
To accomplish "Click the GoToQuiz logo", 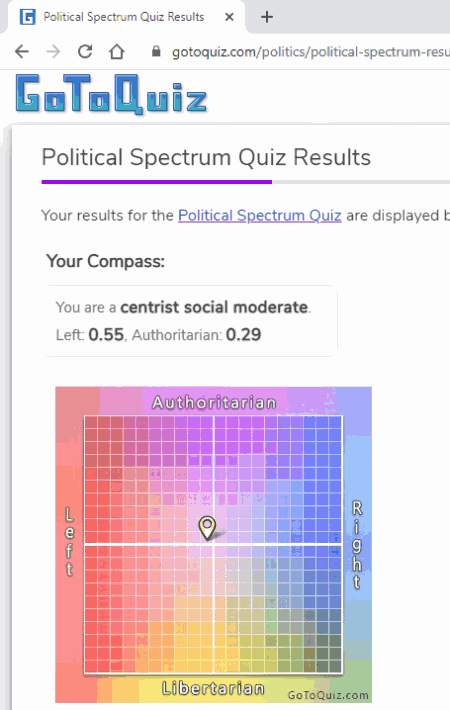I will [x=112, y=95].
